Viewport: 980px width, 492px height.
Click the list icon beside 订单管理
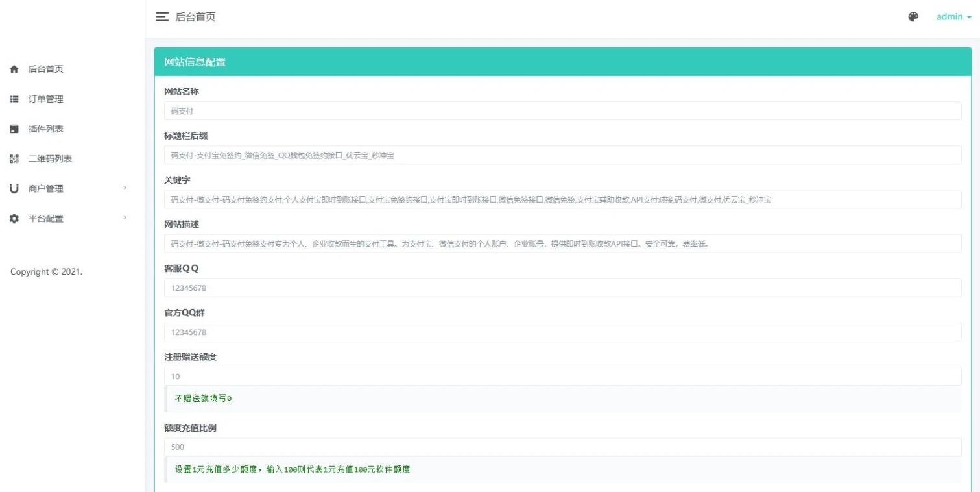(14, 99)
